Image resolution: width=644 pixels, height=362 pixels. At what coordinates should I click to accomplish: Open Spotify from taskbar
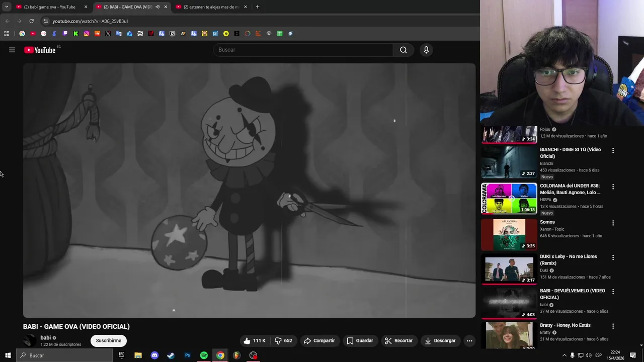[x=204, y=355]
